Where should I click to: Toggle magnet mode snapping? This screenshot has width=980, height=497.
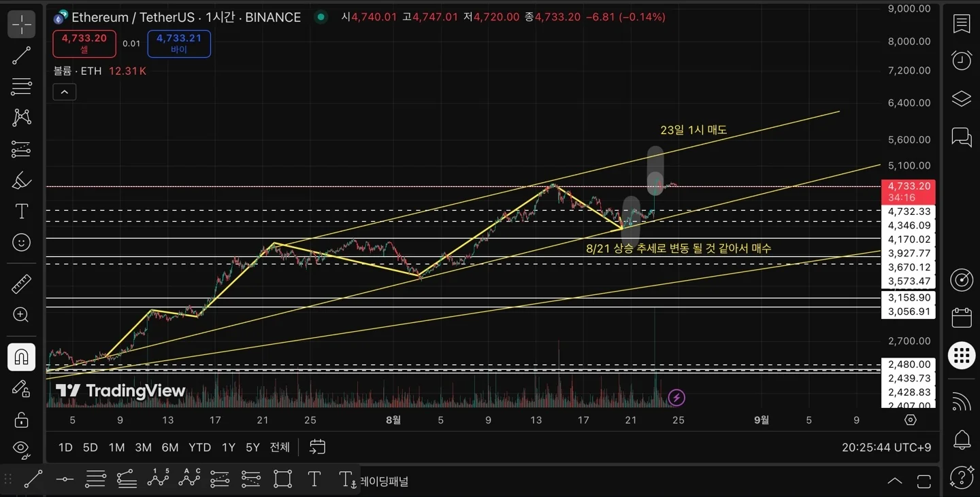[22, 357]
